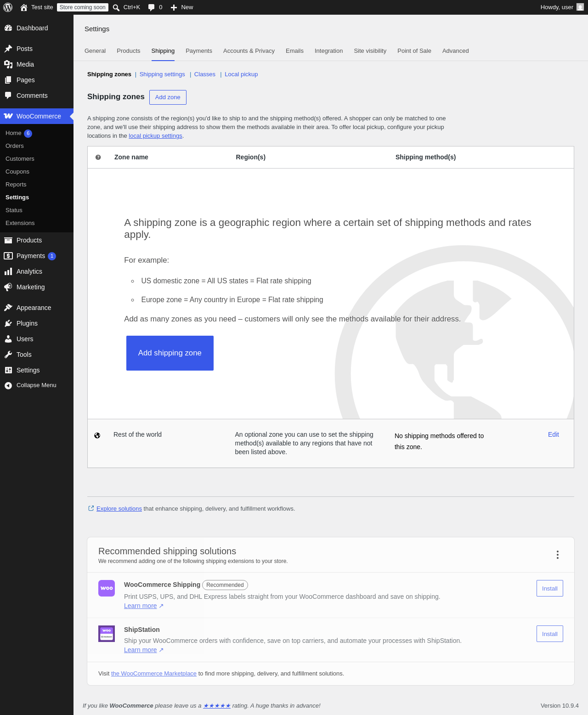
Task: Switch to the Emails tab
Action: pyautogui.click(x=294, y=51)
